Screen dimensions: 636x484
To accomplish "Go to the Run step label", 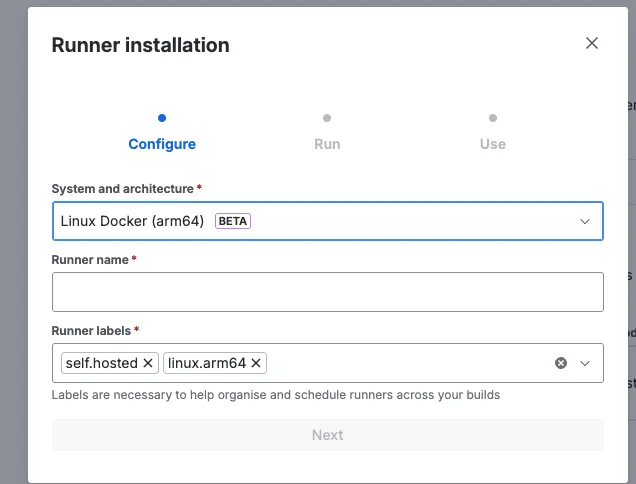I will pos(327,144).
